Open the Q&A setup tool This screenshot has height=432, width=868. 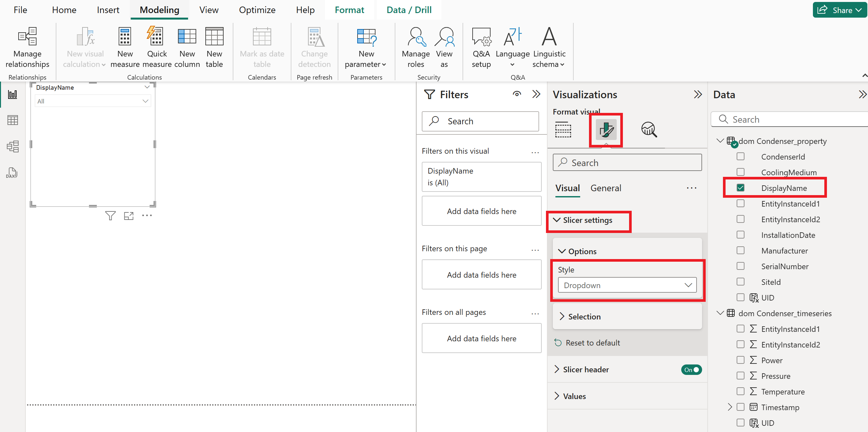click(481, 47)
